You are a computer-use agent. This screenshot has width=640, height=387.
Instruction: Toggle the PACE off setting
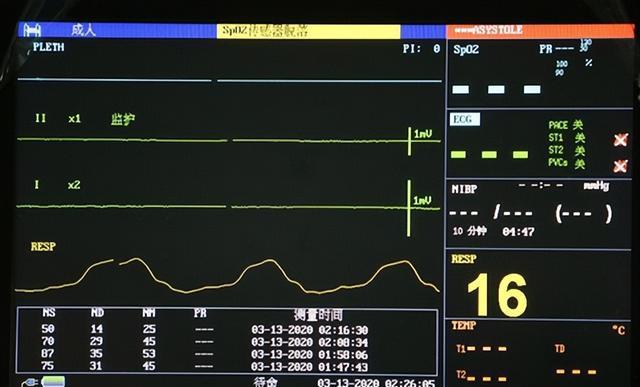coord(566,125)
